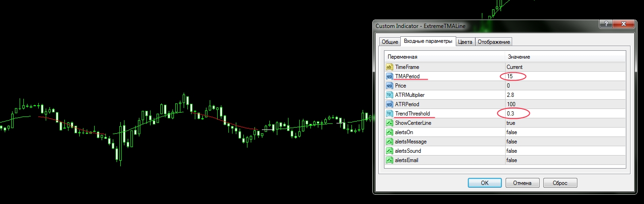Select the TimeFrame variable name

tap(407, 67)
